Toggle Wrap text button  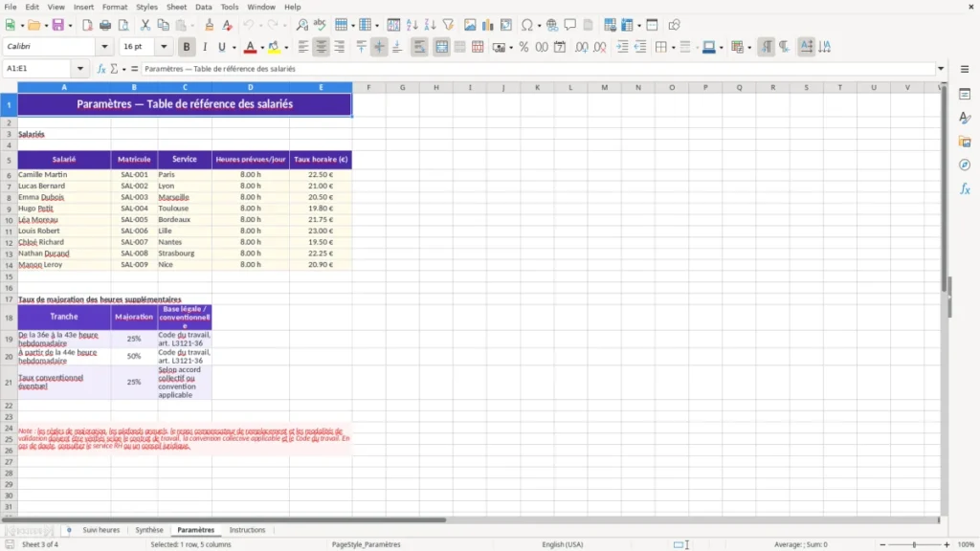(419, 47)
